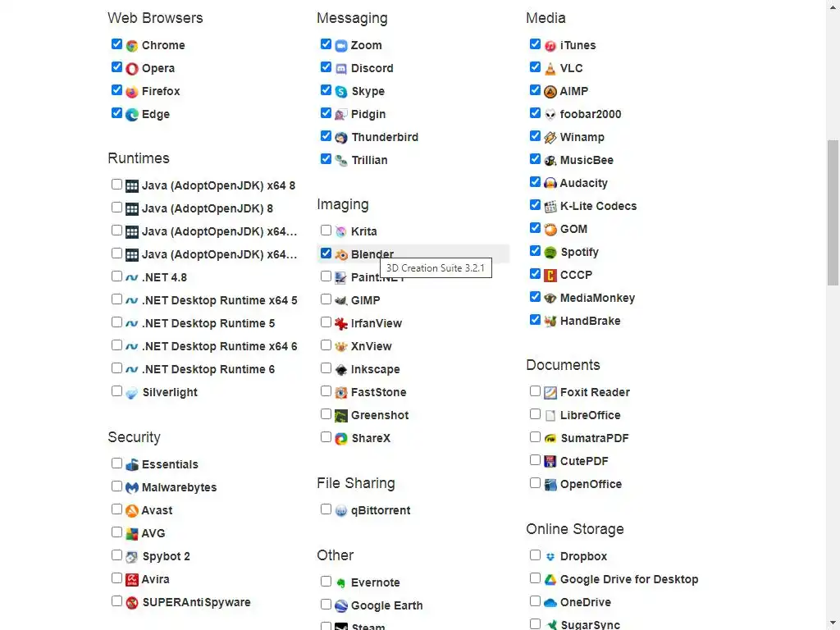
Task: Click the FastStone label
Action: [x=379, y=393]
